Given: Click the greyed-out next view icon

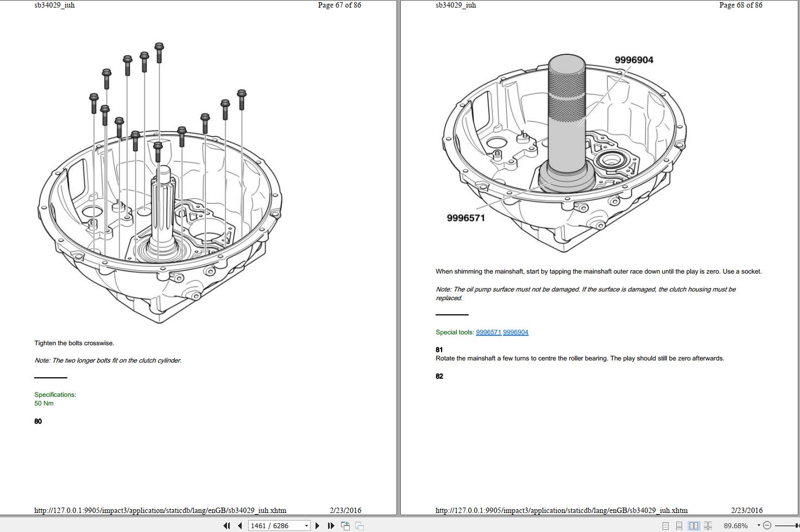Looking at the screenshot, I should point(359,525).
